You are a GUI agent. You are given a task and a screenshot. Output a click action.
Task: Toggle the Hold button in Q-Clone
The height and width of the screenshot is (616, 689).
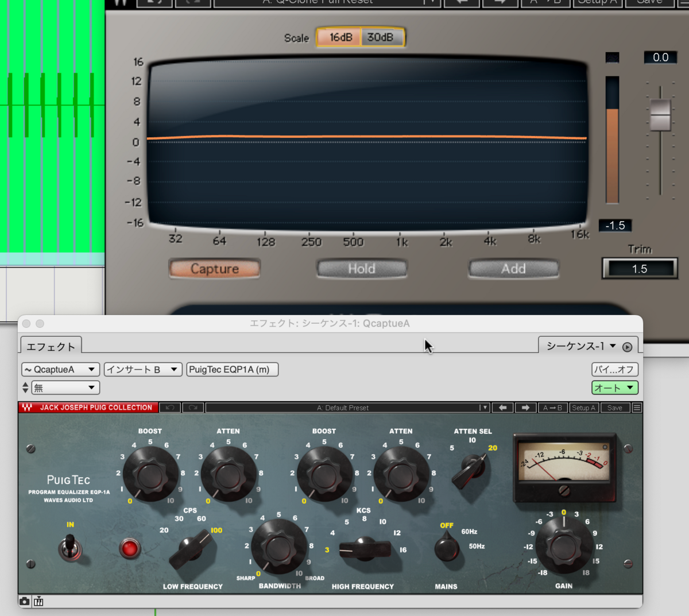pos(362,269)
